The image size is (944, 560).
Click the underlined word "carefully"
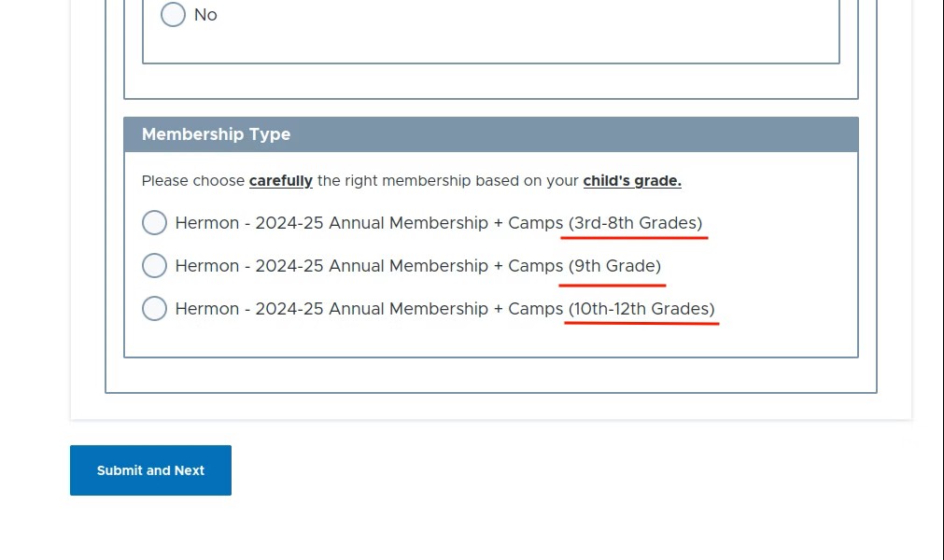coord(280,181)
